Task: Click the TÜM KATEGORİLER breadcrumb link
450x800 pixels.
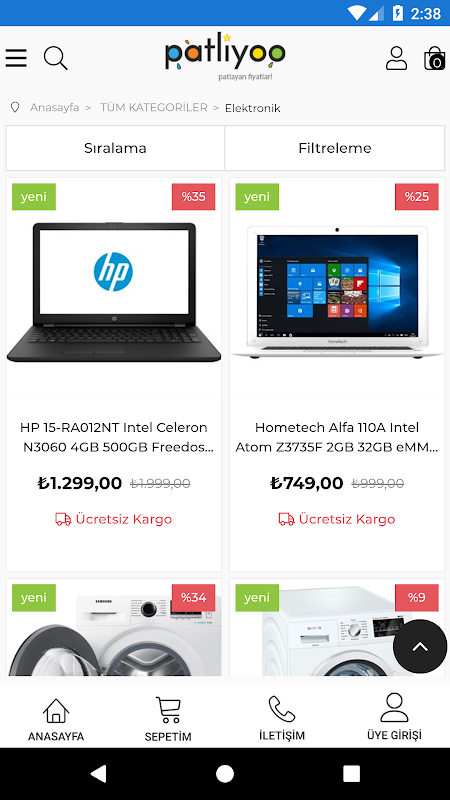Action: click(154, 108)
